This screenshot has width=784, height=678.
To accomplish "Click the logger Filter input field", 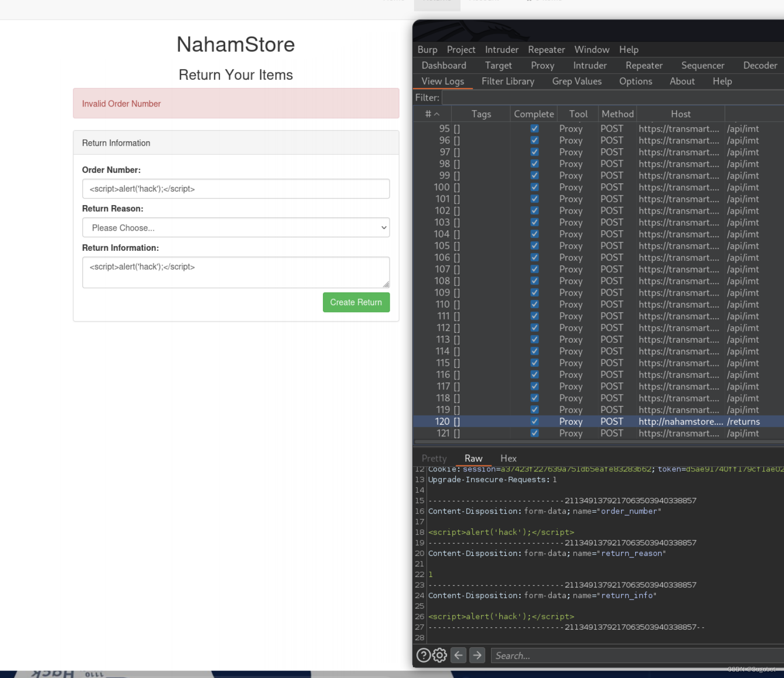I will pos(613,98).
